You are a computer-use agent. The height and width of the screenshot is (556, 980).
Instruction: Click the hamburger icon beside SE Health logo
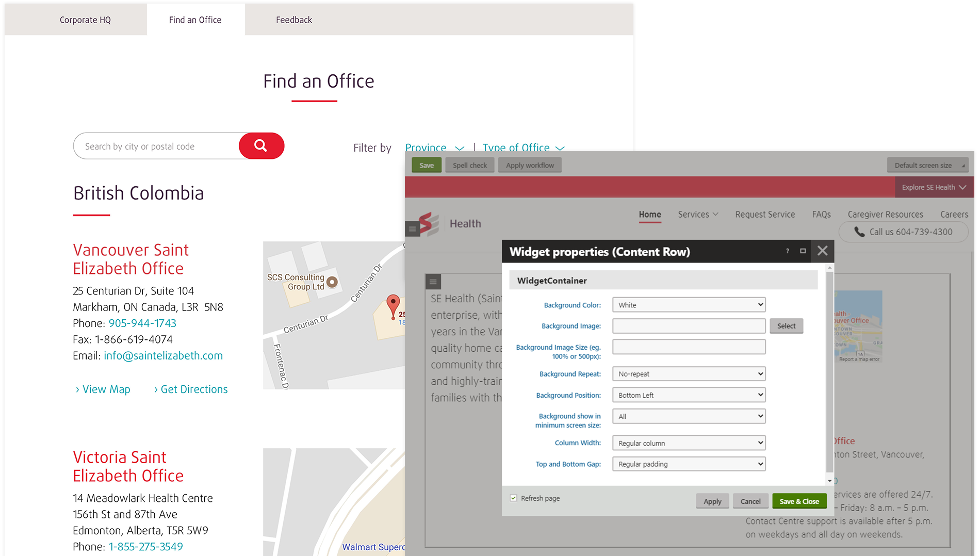pos(412,228)
